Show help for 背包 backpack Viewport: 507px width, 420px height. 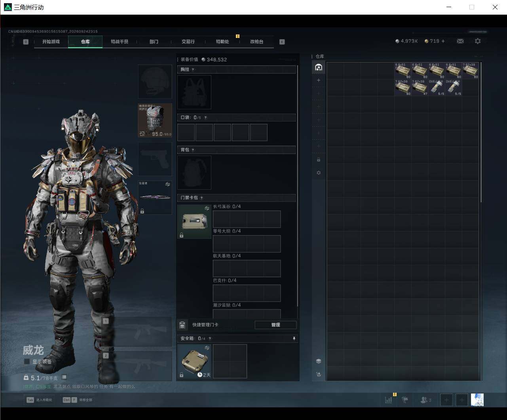click(193, 150)
